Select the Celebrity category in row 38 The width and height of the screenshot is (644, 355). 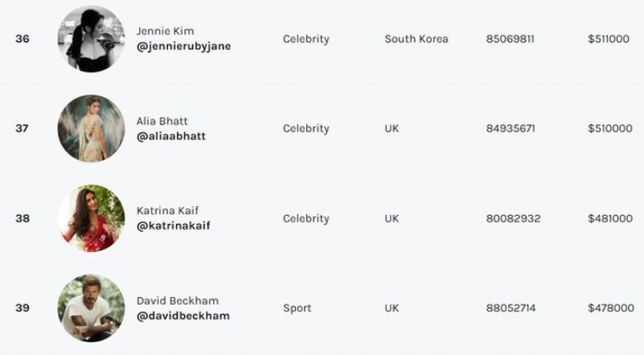pyautogui.click(x=306, y=218)
